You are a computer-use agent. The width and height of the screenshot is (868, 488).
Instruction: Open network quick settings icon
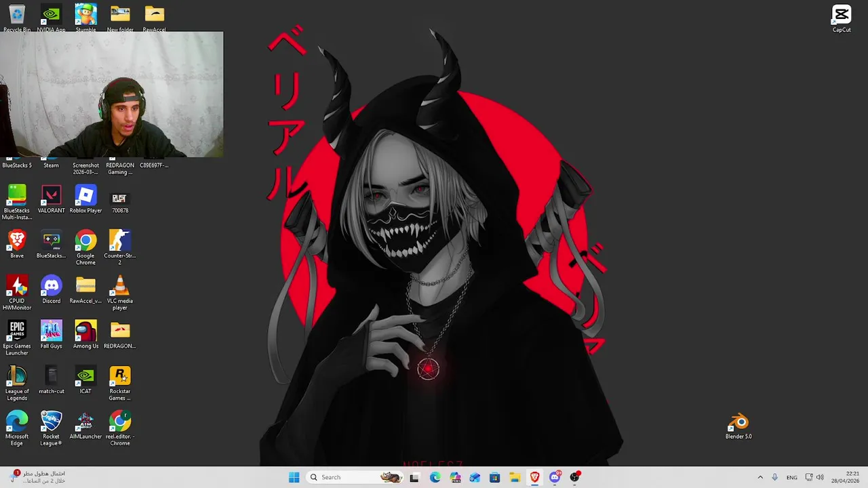pos(809,477)
